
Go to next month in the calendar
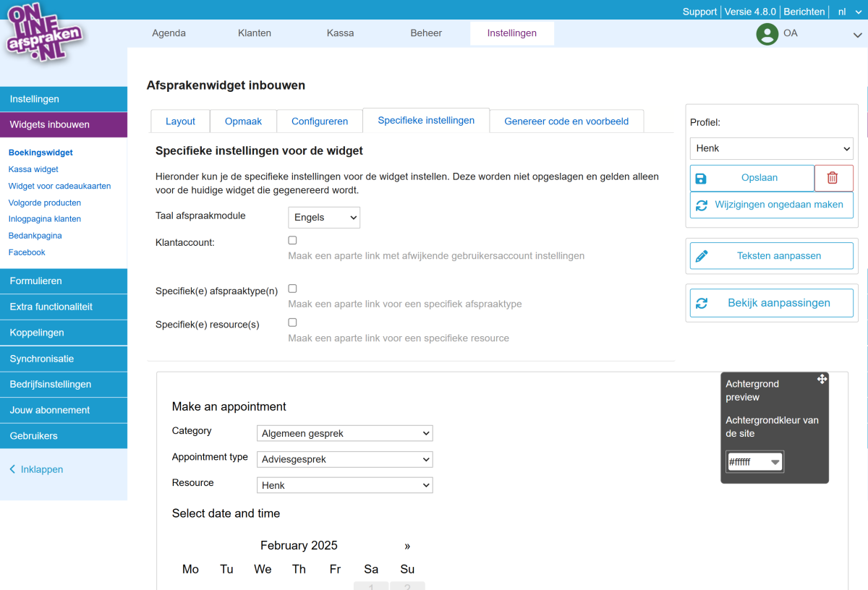tap(407, 546)
